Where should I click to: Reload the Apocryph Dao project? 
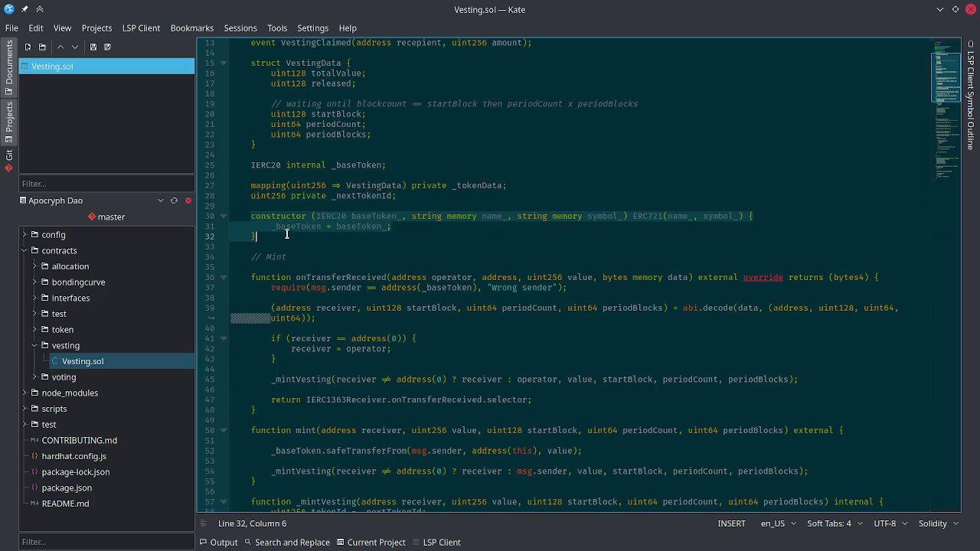pyautogui.click(x=174, y=201)
